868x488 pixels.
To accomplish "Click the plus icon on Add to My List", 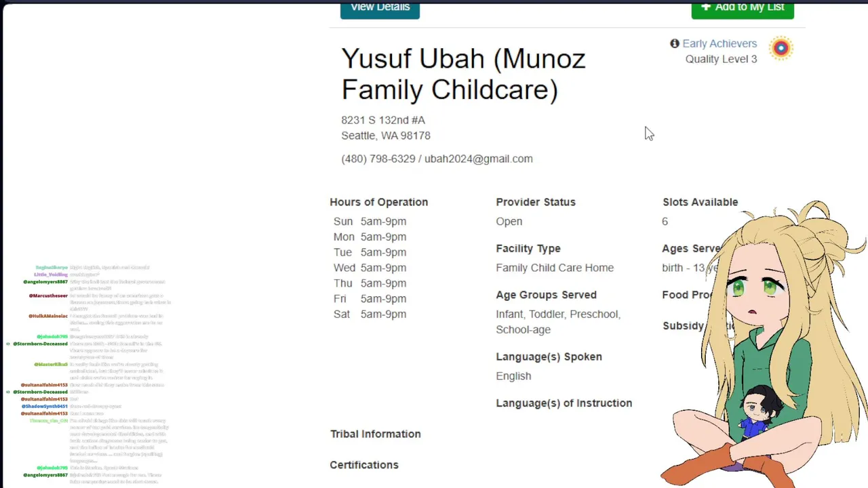I will 706,7.
